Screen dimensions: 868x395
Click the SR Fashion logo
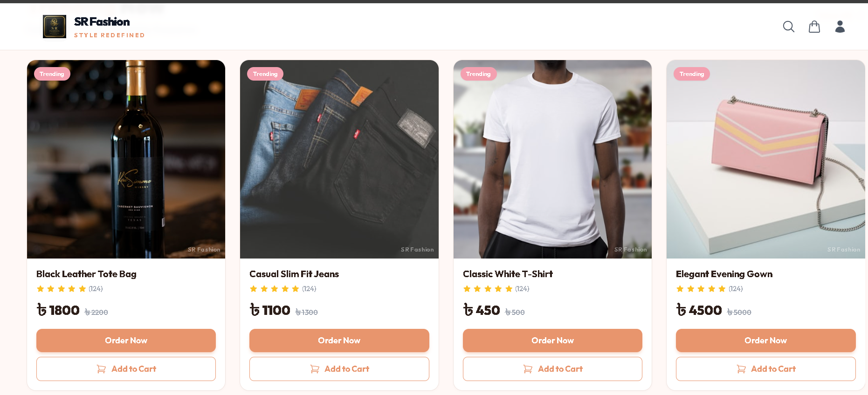(x=55, y=27)
